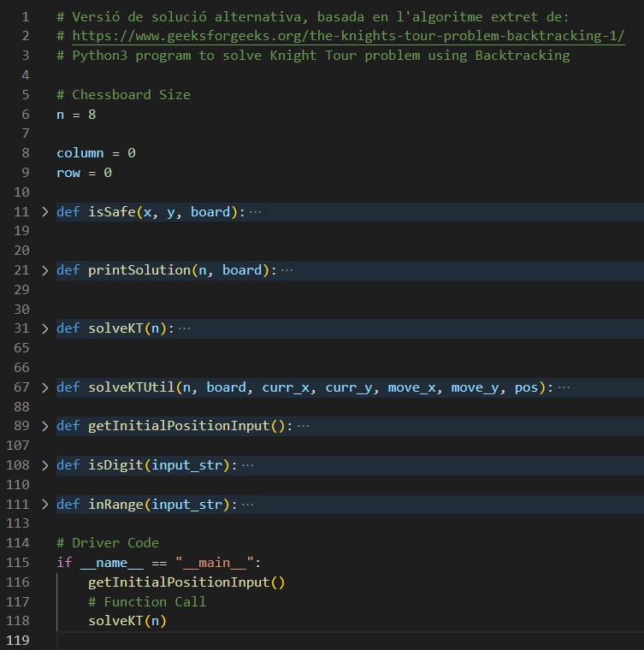Click the solveKT(n) call on line 118
Viewport: 644px width, 650px height.
127,621
